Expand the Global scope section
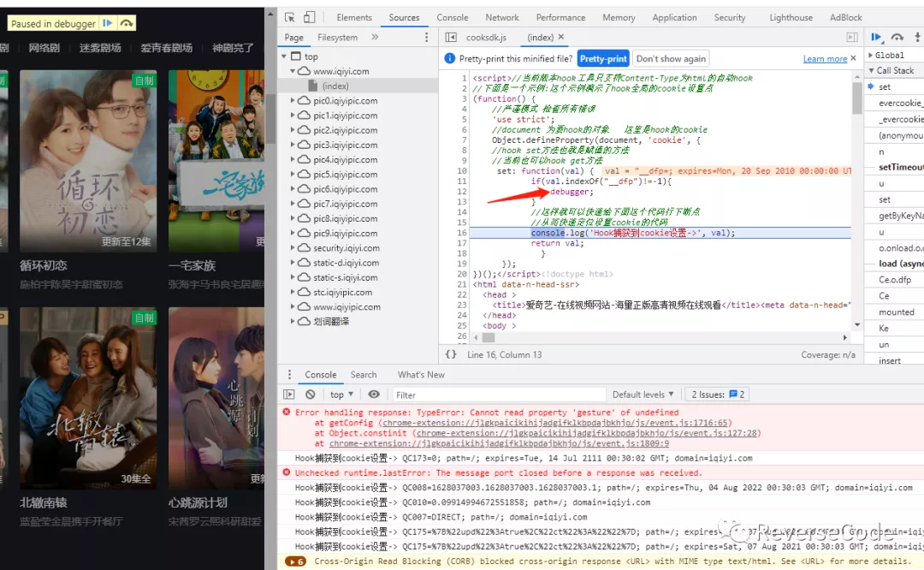Image resolution: width=924 pixels, height=570 pixels. coord(871,55)
